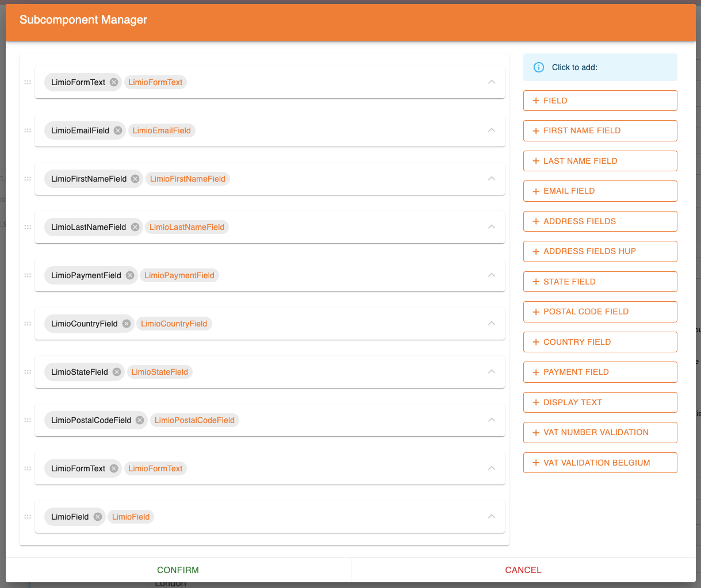Click the drag handle beside LimioStateField row
The height and width of the screenshot is (588, 701).
[28, 372]
